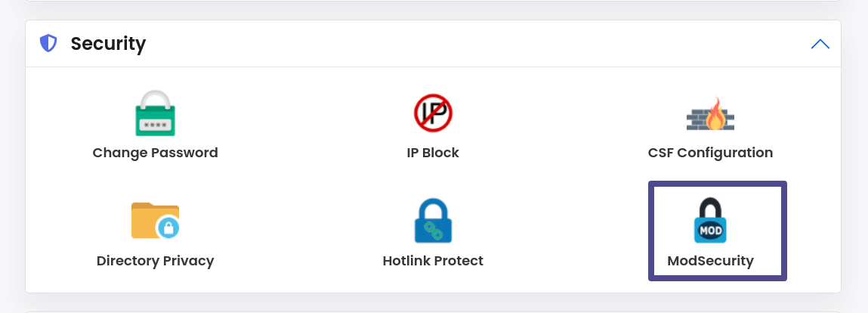Select the CSF Configuration label
Viewport: 868px width, 313px height.
[710, 153]
